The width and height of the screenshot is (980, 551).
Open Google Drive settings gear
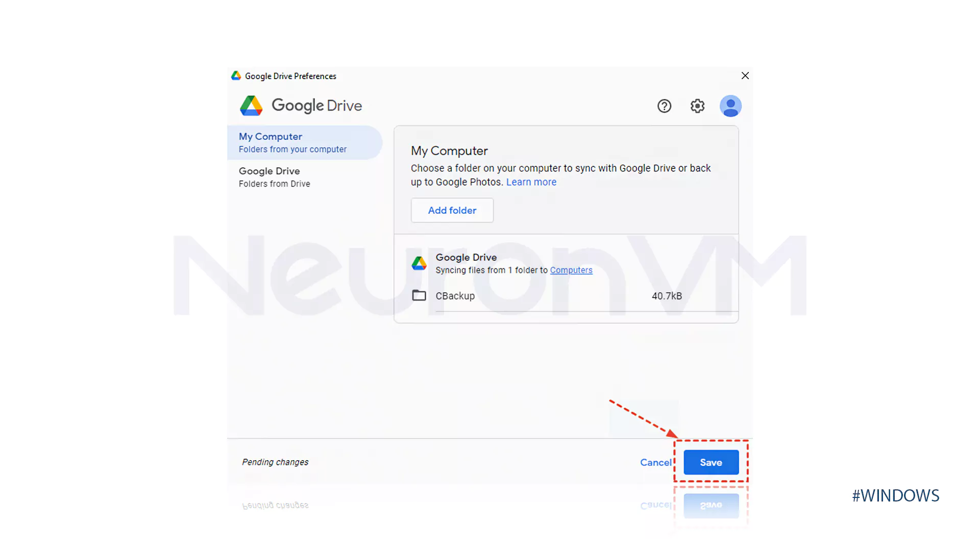[x=697, y=106]
